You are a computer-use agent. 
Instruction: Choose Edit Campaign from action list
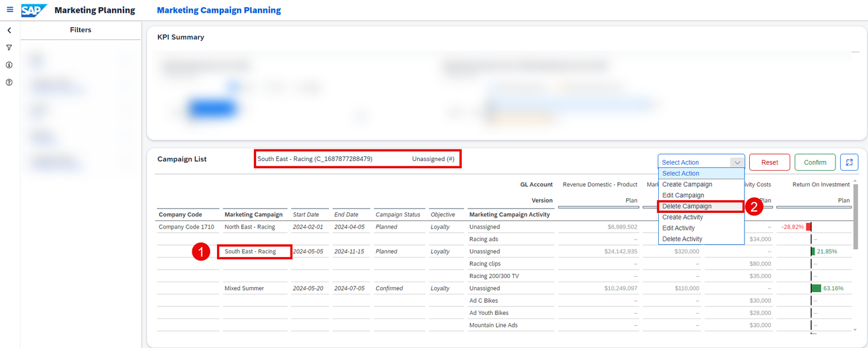pos(701,195)
